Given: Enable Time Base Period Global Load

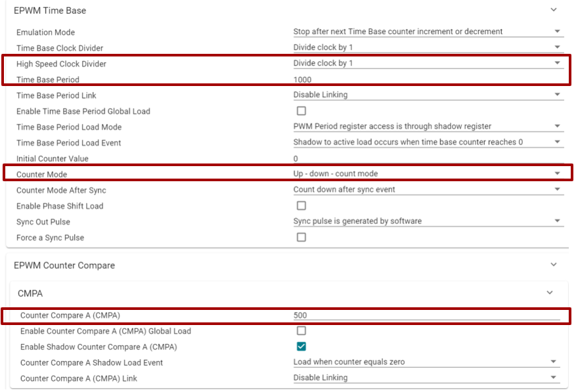Looking at the screenshot, I should tap(301, 111).
